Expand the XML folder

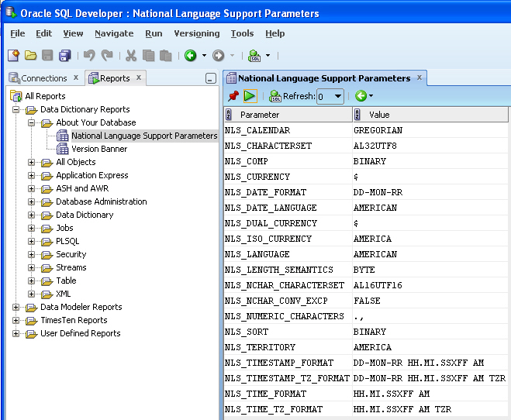(x=31, y=294)
